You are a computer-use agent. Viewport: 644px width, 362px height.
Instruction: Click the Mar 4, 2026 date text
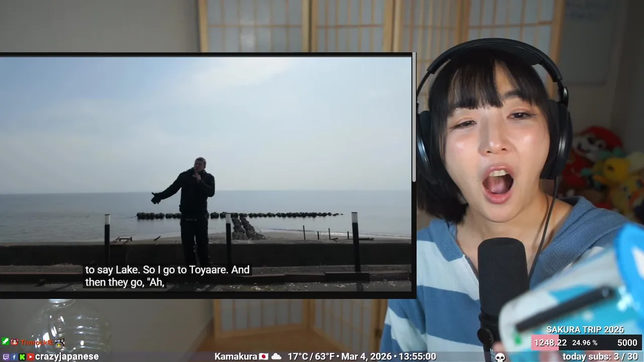point(367,356)
